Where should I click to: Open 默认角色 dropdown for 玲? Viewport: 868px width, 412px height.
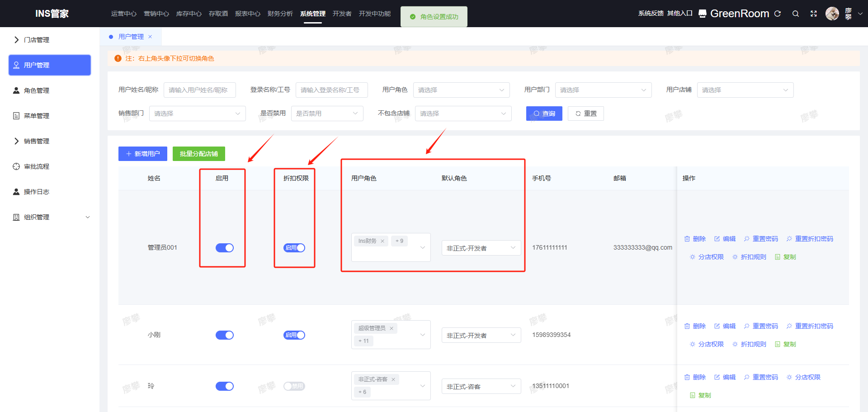[x=481, y=386]
